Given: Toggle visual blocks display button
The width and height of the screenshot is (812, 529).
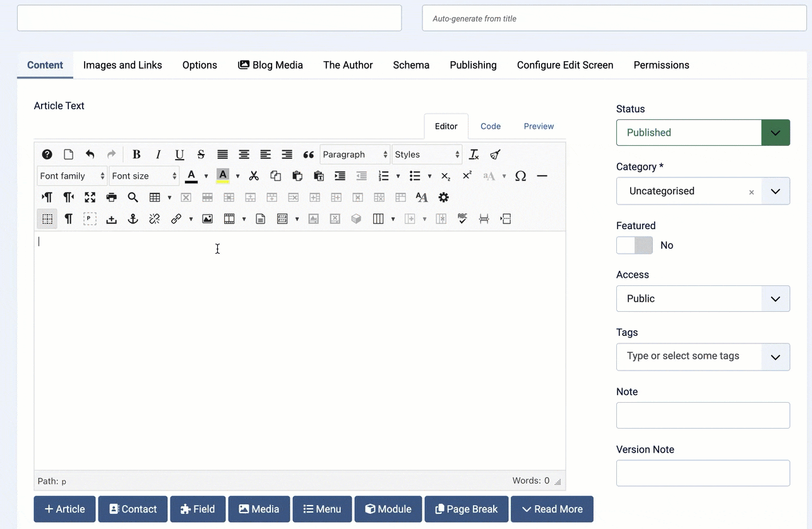Looking at the screenshot, I should (x=47, y=219).
